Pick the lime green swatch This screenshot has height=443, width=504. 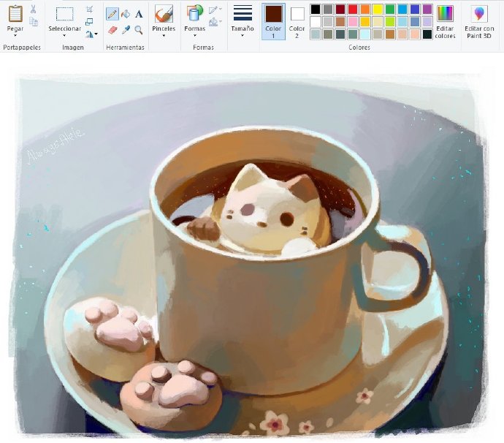[390, 22]
